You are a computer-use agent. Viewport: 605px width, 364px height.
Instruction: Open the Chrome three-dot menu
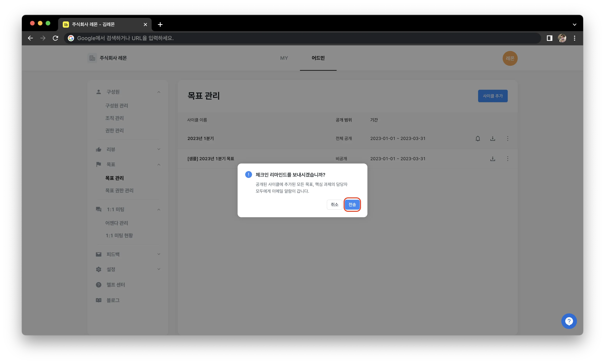click(574, 38)
